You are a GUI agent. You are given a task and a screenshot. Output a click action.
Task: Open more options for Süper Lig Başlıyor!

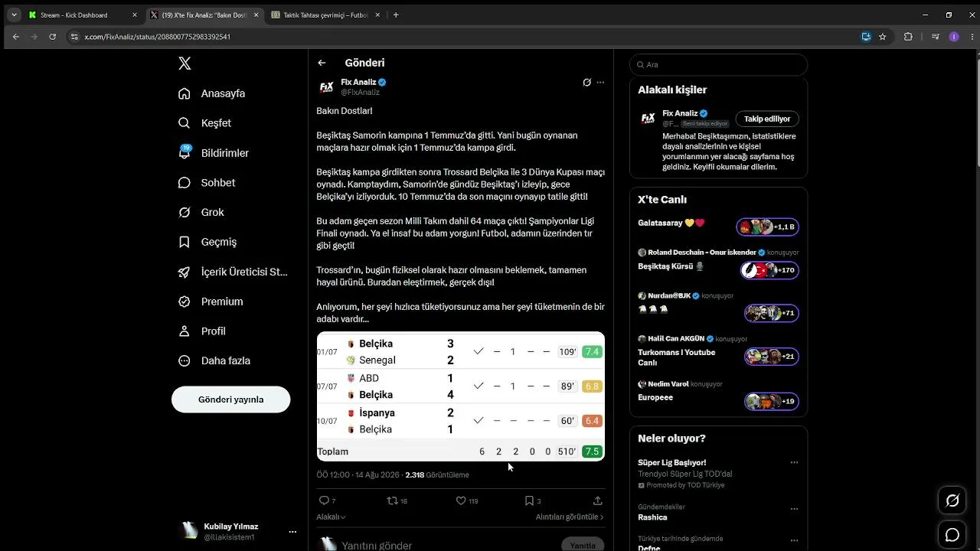pyautogui.click(x=794, y=462)
